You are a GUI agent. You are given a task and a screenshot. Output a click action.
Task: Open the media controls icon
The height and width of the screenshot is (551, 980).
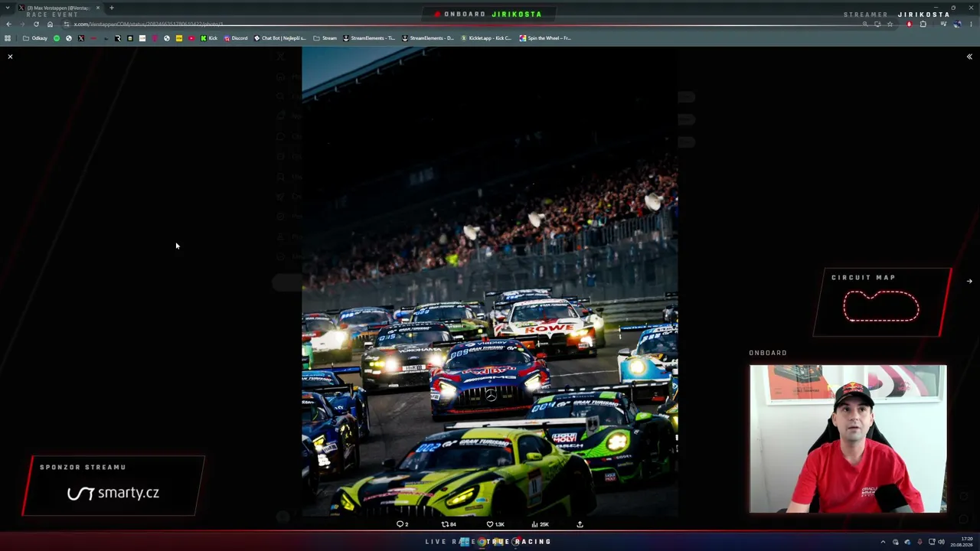[943, 24]
